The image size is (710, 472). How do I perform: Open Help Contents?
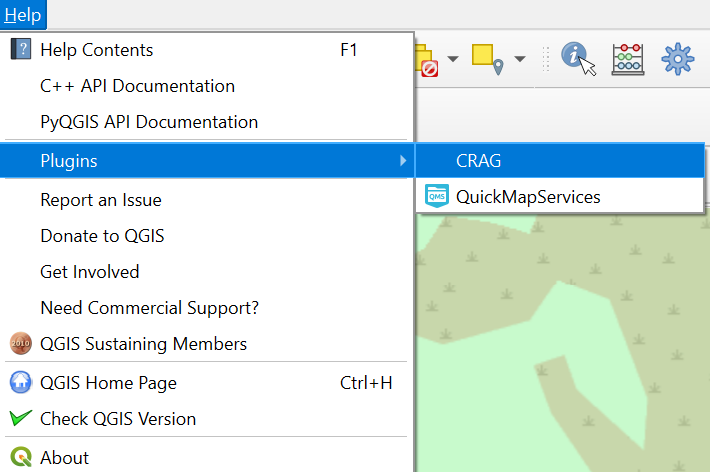tap(207, 50)
